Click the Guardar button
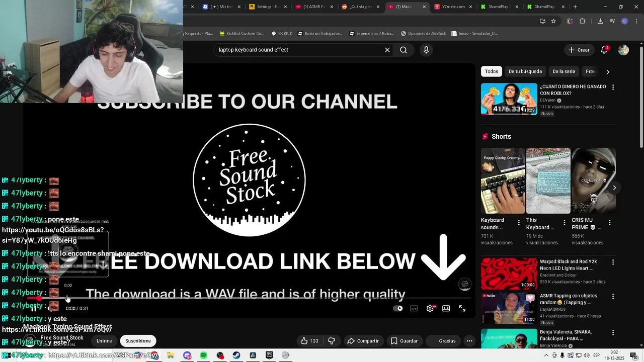The height and width of the screenshot is (362, 644). point(404,341)
